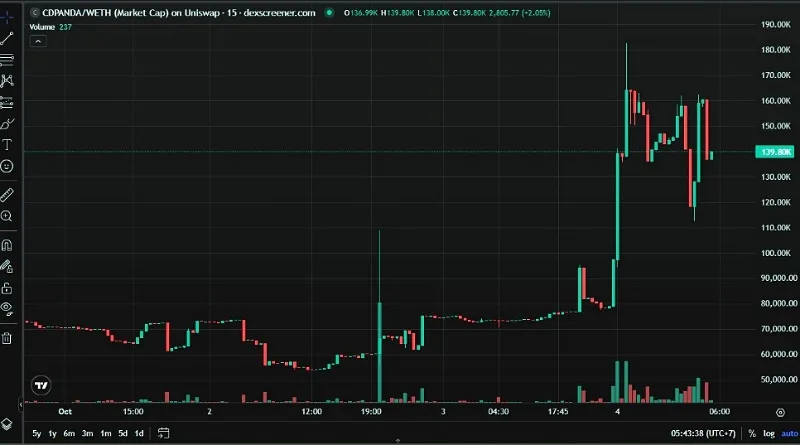800x445 pixels.
Task: Select the crosshair cursor tool
Action: point(7,17)
